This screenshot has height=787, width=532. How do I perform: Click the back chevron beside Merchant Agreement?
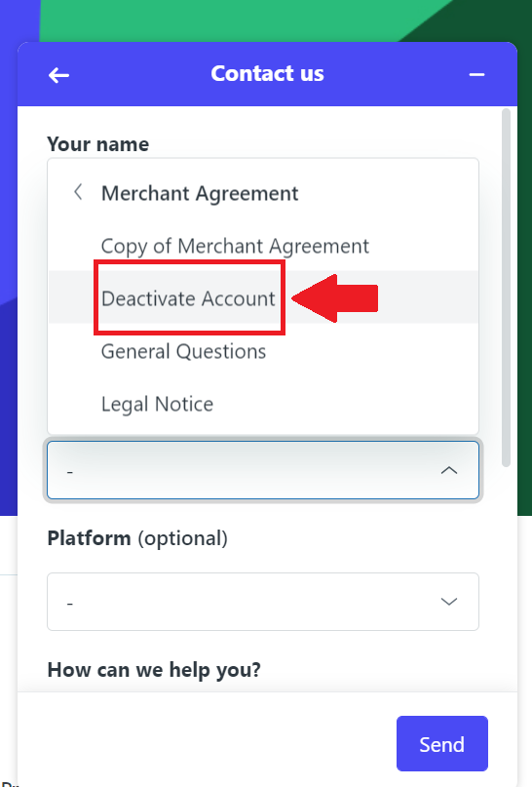click(x=78, y=192)
